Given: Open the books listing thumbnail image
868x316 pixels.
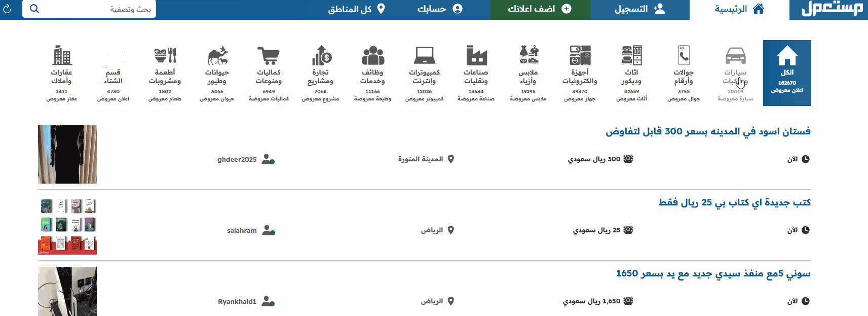Looking at the screenshot, I should click(x=67, y=226).
